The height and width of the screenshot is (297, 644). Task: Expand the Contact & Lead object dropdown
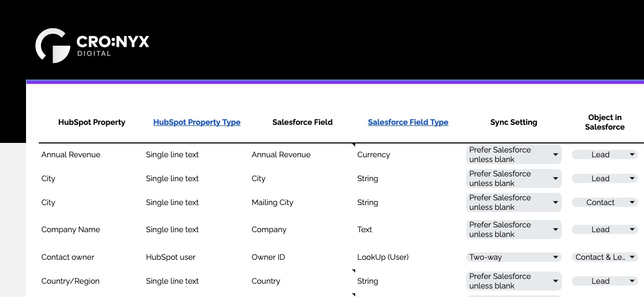(605, 257)
